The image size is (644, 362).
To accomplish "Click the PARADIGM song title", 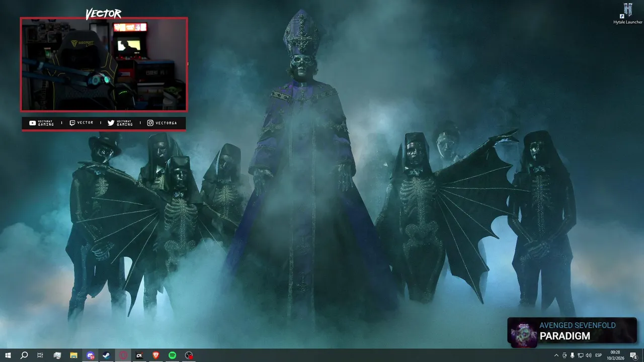I will [x=565, y=336].
